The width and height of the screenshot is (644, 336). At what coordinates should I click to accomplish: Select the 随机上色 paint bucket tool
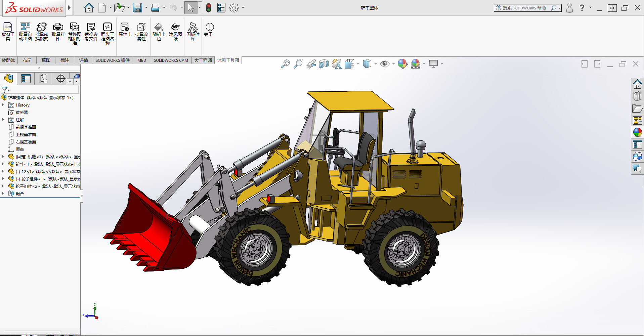[159, 31]
